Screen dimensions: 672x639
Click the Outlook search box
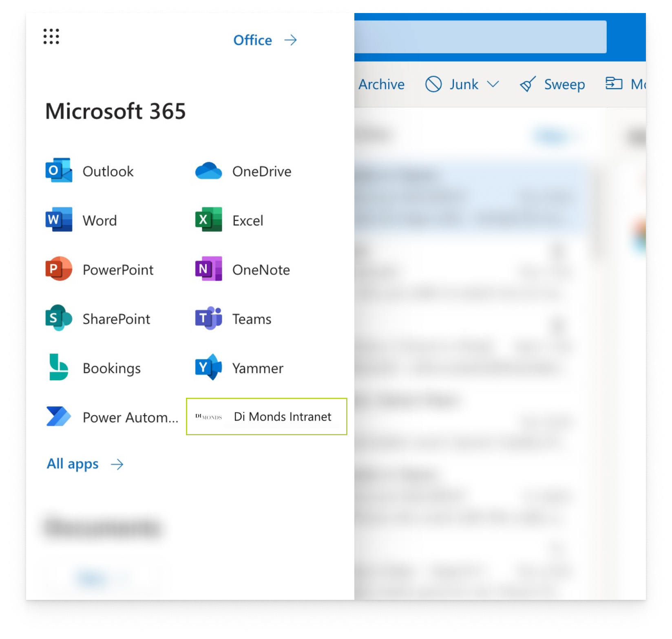point(480,37)
